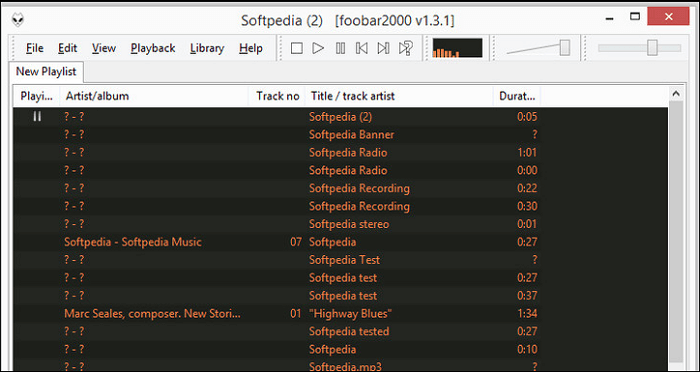The image size is (700, 372).
Task: Open the File menu
Action: point(34,48)
